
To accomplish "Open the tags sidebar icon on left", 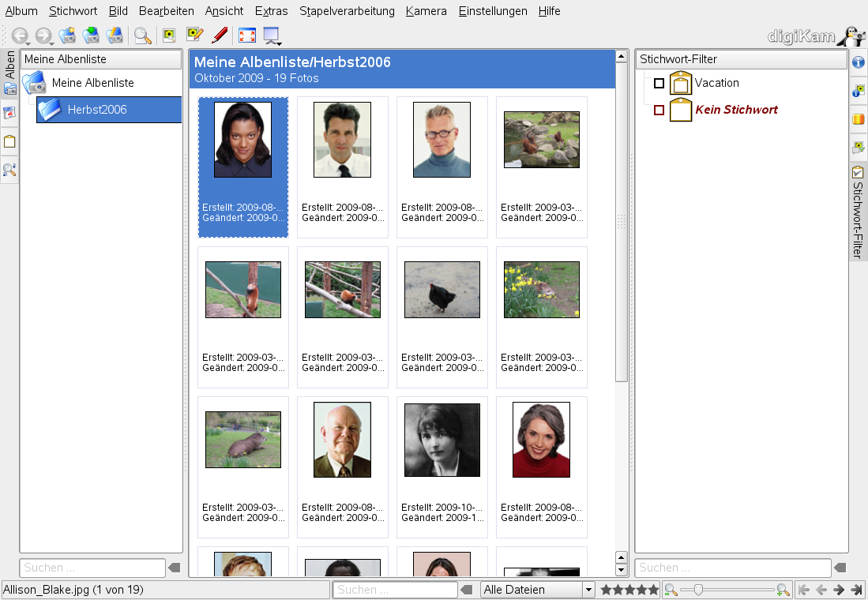I will pos(9,141).
